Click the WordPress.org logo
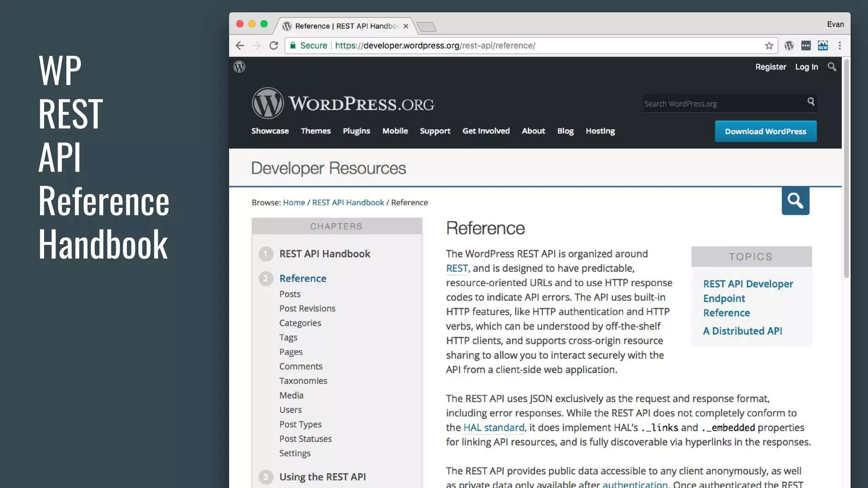This screenshot has height=488, width=868. 343,103
